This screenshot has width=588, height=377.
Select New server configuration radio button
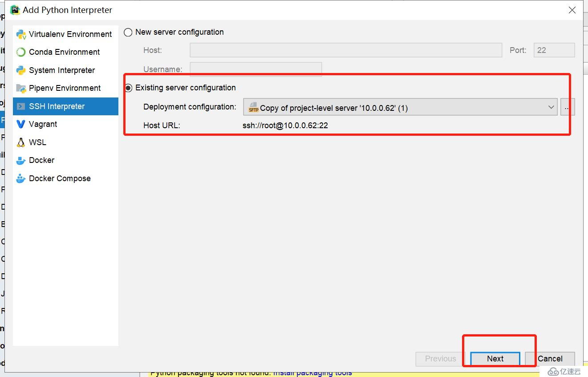point(128,32)
